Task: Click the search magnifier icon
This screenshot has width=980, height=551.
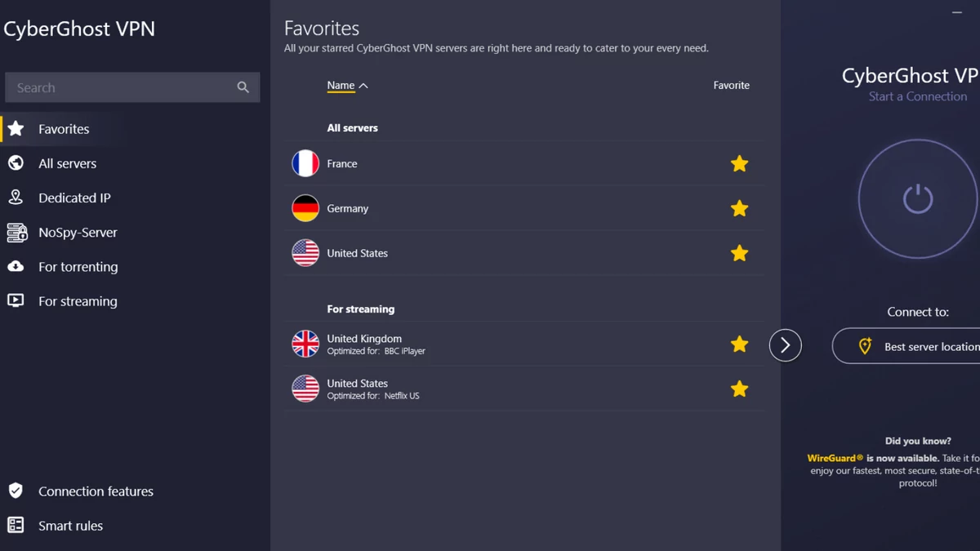Action: click(243, 87)
